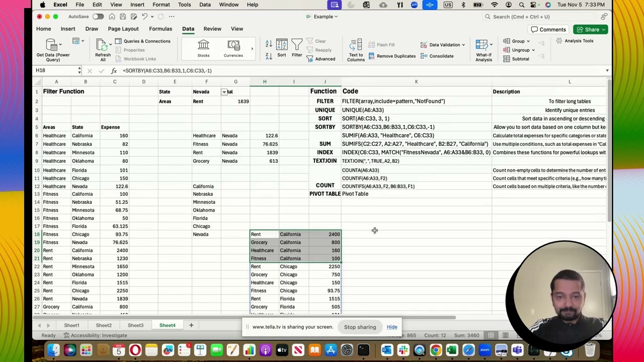This screenshot has width=644, height=362.
Task: Open the Tools menu in menu bar
Action: pyautogui.click(x=184, y=5)
